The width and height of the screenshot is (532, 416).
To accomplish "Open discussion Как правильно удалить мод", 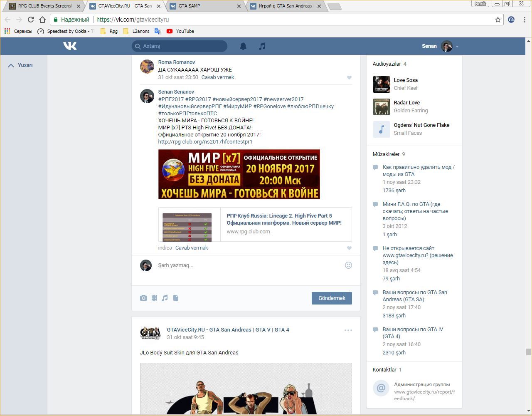I will coord(419,171).
